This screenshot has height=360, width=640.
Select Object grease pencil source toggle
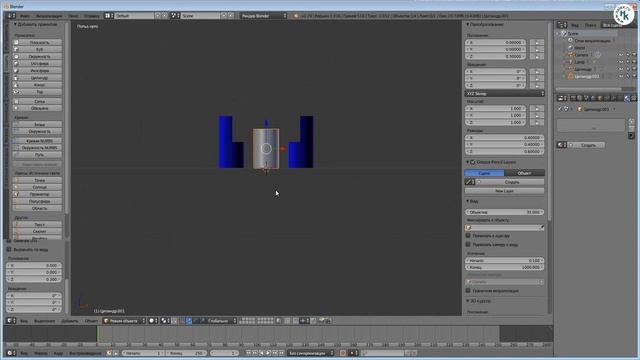[524, 173]
